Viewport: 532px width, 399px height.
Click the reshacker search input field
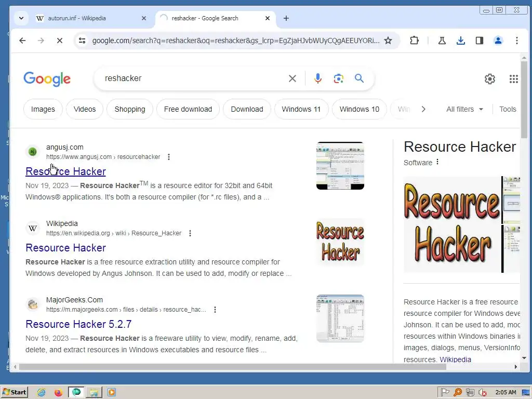coord(193,78)
